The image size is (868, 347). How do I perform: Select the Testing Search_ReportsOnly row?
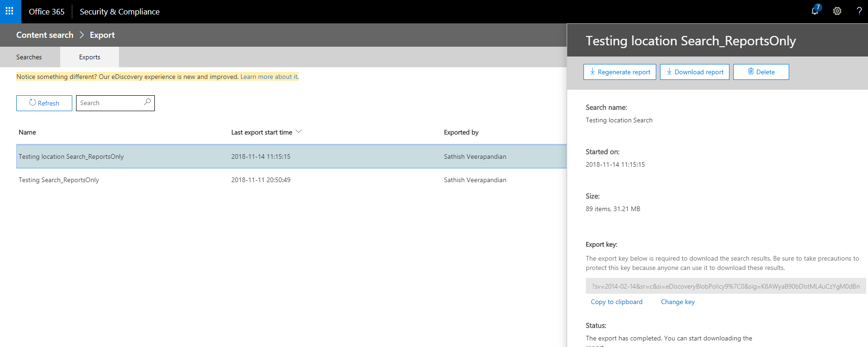pos(59,180)
